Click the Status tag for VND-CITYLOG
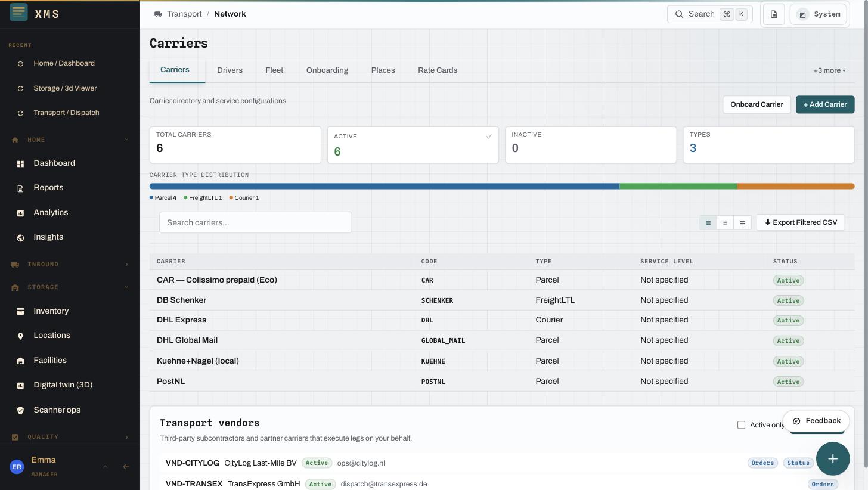 pos(798,463)
